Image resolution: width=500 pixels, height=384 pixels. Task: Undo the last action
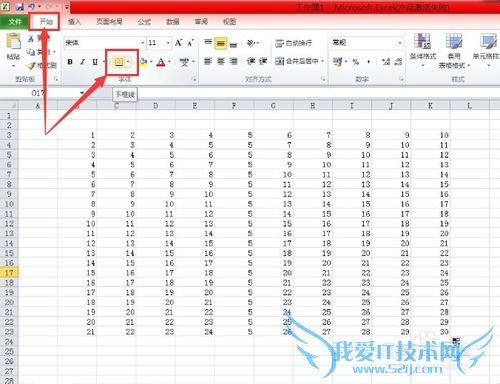click(32, 6)
